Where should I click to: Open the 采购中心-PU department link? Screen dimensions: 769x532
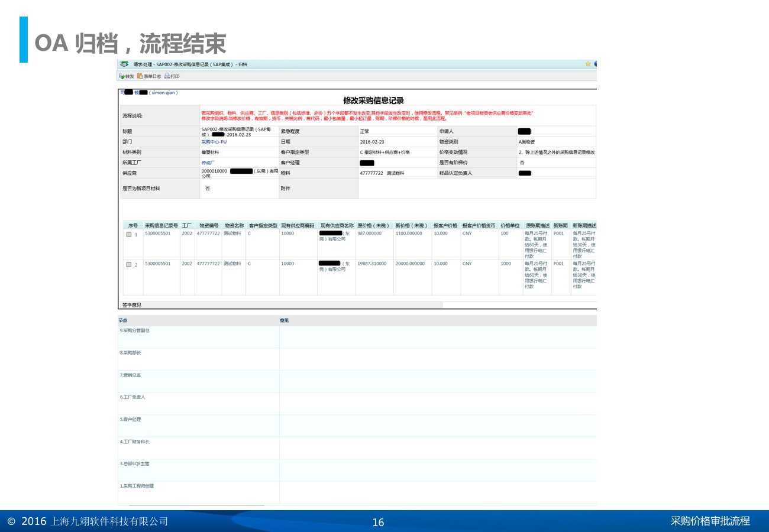pyautogui.click(x=214, y=142)
